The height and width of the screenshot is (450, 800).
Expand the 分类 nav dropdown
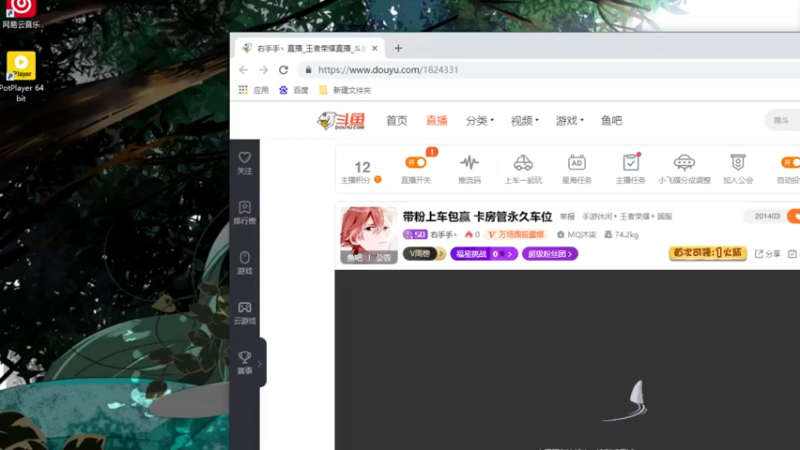point(480,121)
